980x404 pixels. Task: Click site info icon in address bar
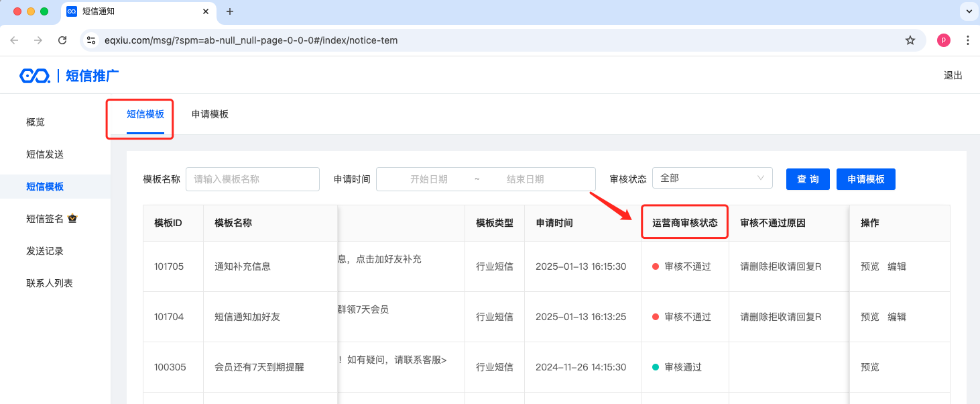pyautogui.click(x=92, y=40)
